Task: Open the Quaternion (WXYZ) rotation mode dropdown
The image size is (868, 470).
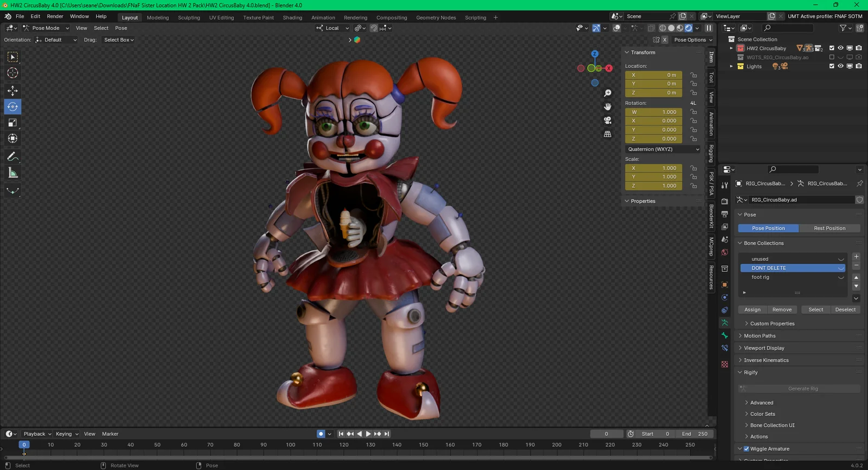Action: [663, 149]
